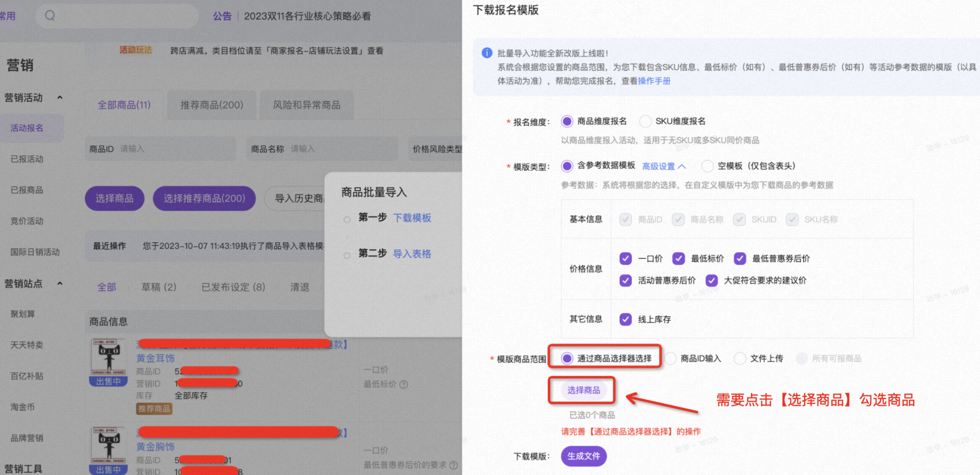Click 选择商品 button in download template panel
Screen dimensions: 980x475
point(584,390)
